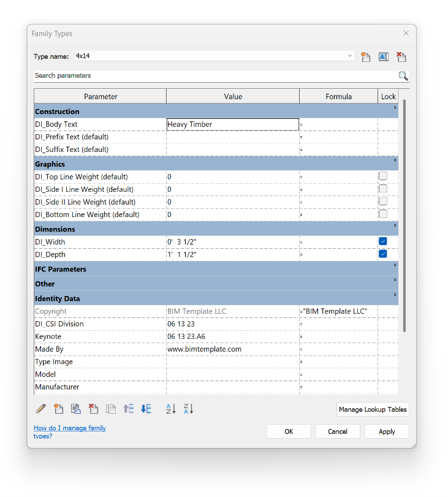Click the Move Parameter Up icon

[129, 409]
